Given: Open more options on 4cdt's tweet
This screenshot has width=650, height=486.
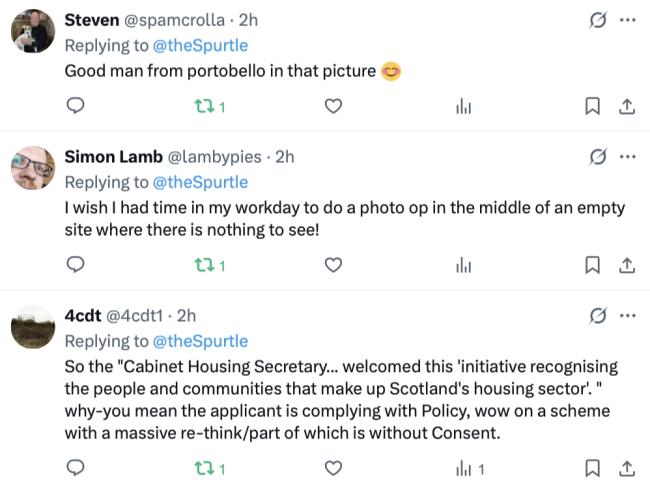Looking at the screenshot, I should point(627,316).
